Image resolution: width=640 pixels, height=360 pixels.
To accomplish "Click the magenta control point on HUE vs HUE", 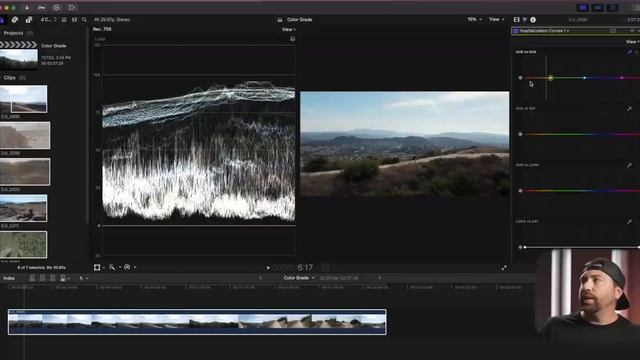I will pyautogui.click(x=622, y=78).
